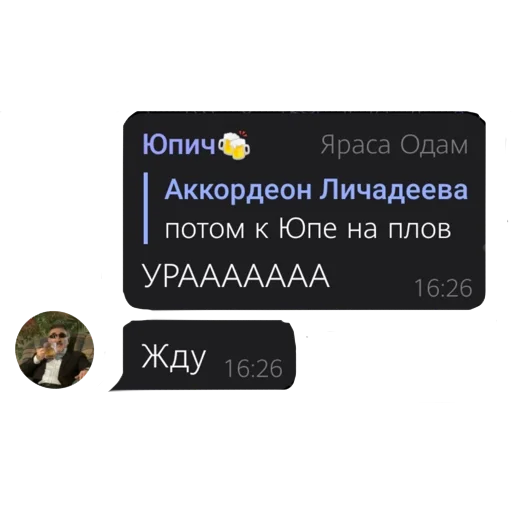Select the Жду message text
512x512 pixels.
pyautogui.click(x=173, y=357)
